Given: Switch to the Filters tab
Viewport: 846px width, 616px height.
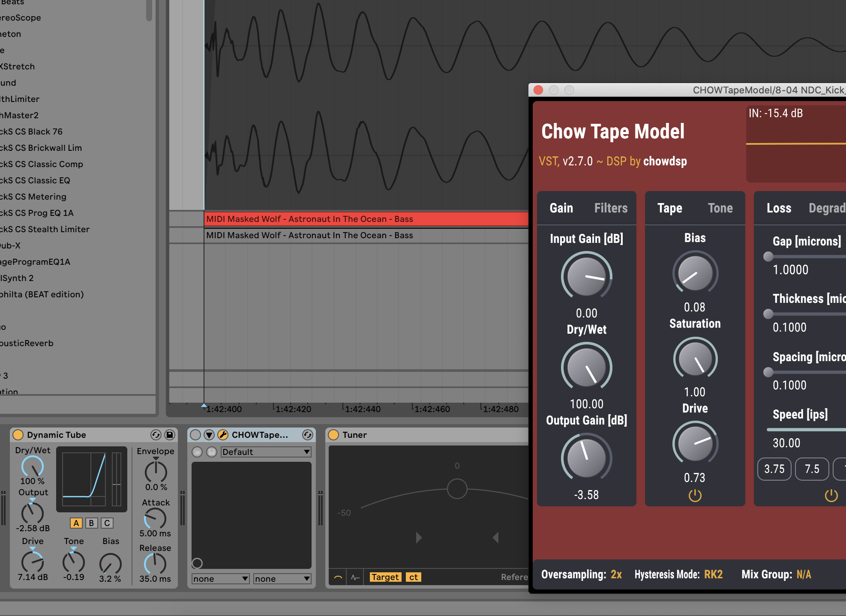Looking at the screenshot, I should click(611, 208).
